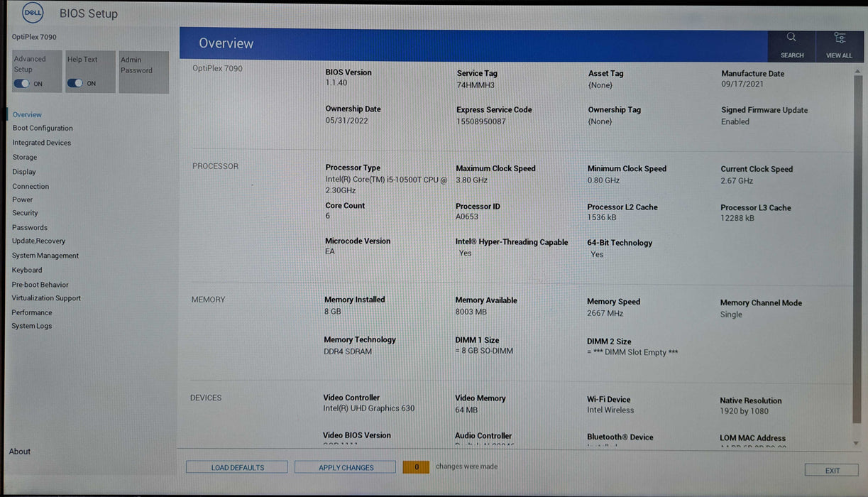Click the OptiPlex 7090 sidebar label
Screen dimensions: 868x497
(x=34, y=37)
